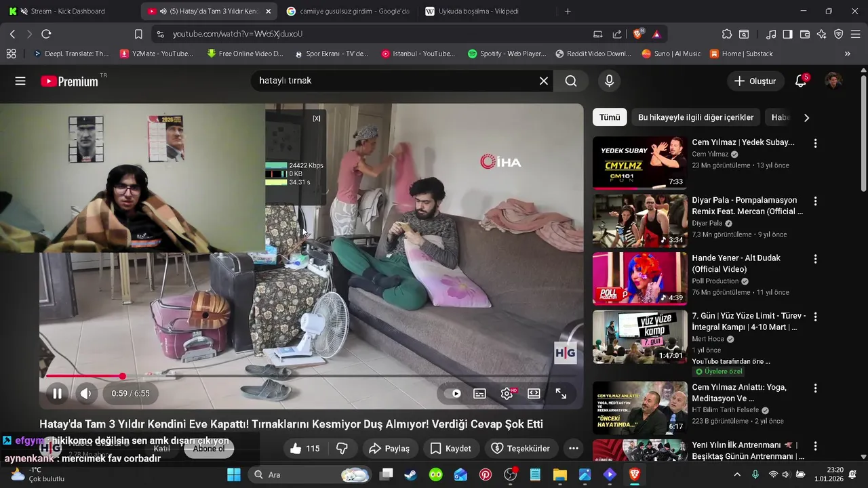
Task: Open Yedek Subay video thumbnail
Action: point(639,163)
